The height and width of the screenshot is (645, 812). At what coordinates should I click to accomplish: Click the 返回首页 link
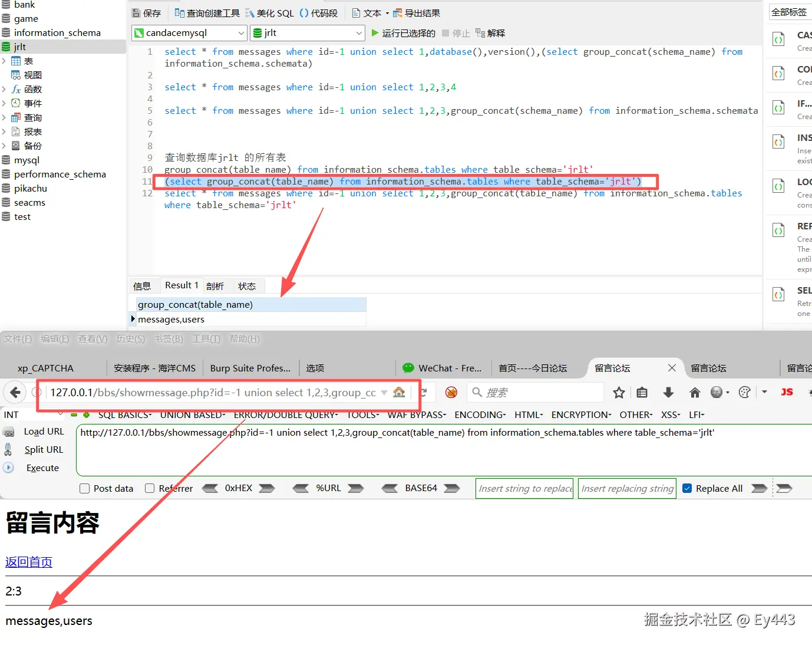pos(29,562)
